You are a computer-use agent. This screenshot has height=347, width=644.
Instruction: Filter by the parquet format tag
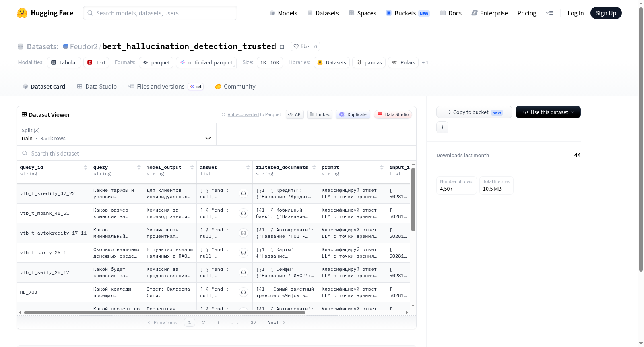point(156,62)
